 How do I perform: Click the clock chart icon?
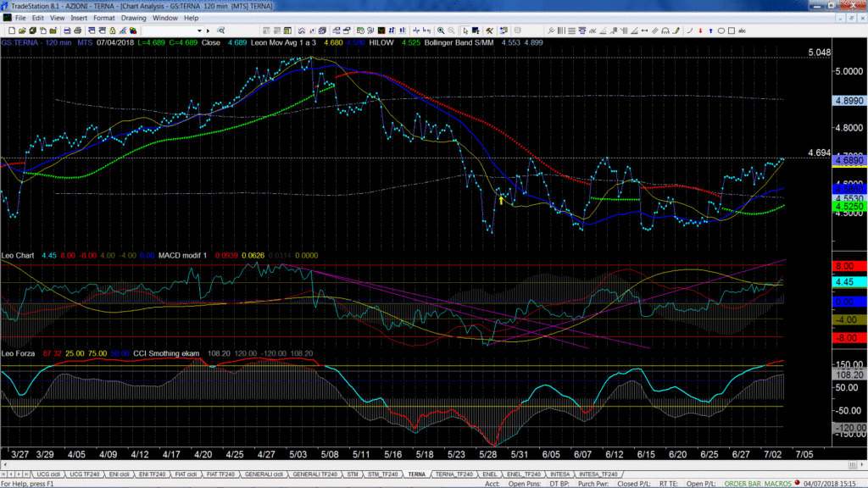[x=360, y=31]
